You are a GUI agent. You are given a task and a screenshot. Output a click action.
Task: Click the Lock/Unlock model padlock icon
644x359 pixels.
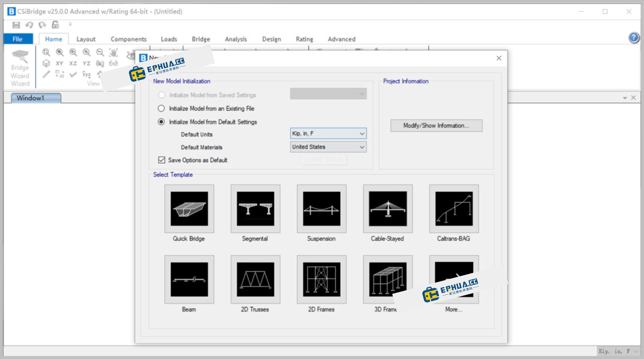click(x=55, y=24)
